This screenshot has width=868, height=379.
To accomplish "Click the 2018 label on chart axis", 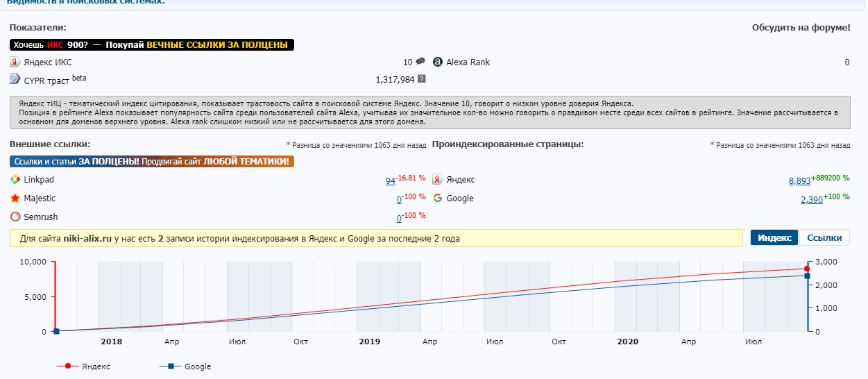I will [x=111, y=342].
